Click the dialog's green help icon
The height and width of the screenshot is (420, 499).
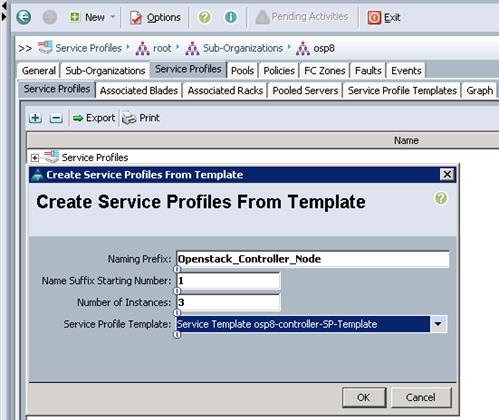tap(441, 199)
